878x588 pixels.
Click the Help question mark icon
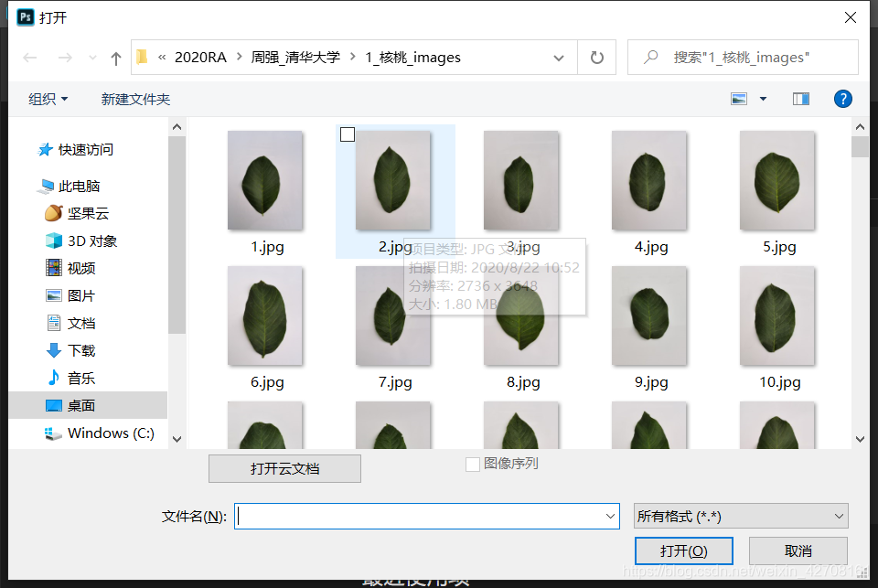pyautogui.click(x=842, y=99)
